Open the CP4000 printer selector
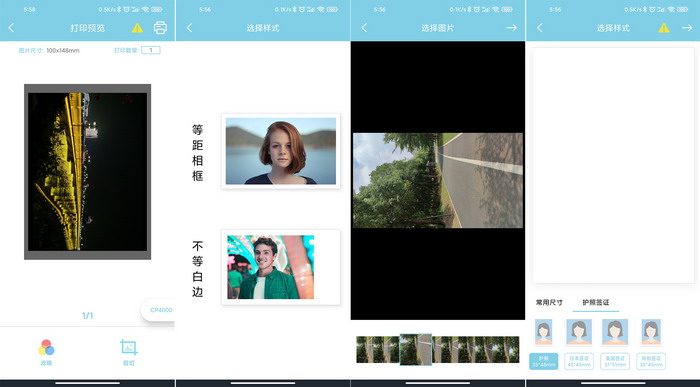 point(158,310)
